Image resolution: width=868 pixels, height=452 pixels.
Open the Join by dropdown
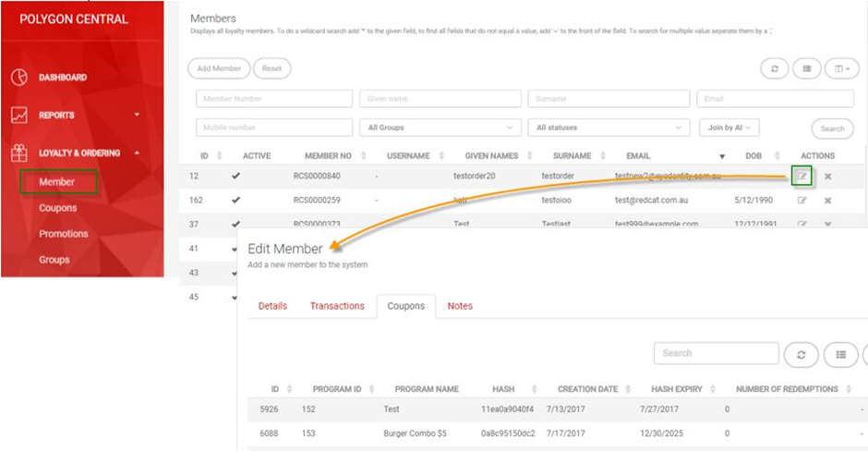coord(729,128)
